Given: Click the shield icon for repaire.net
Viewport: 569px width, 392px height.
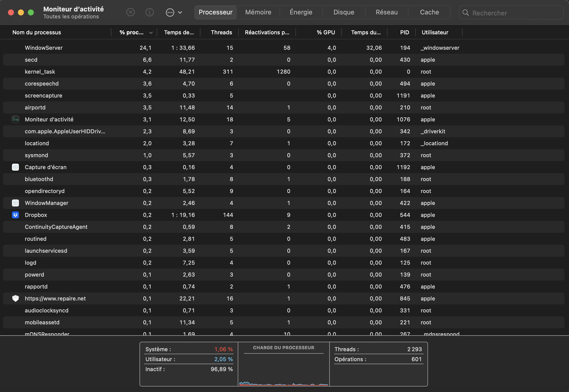Looking at the screenshot, I should tap(15, 298).
